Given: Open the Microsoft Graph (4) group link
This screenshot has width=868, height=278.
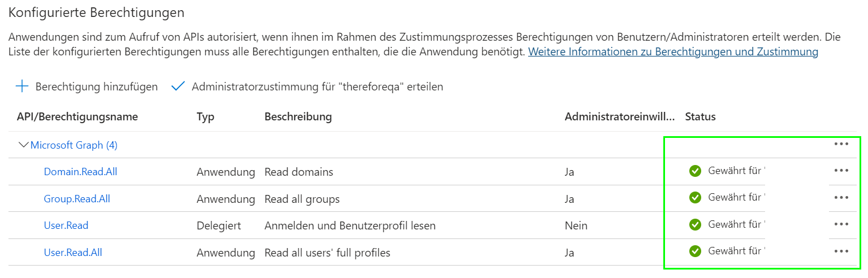Looking at the screenshot, I should pyautogui.click(x=74, y=145).
